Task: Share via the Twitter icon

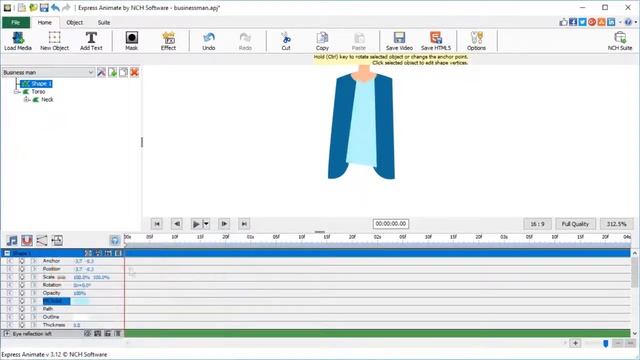Action: click(582, 22)
